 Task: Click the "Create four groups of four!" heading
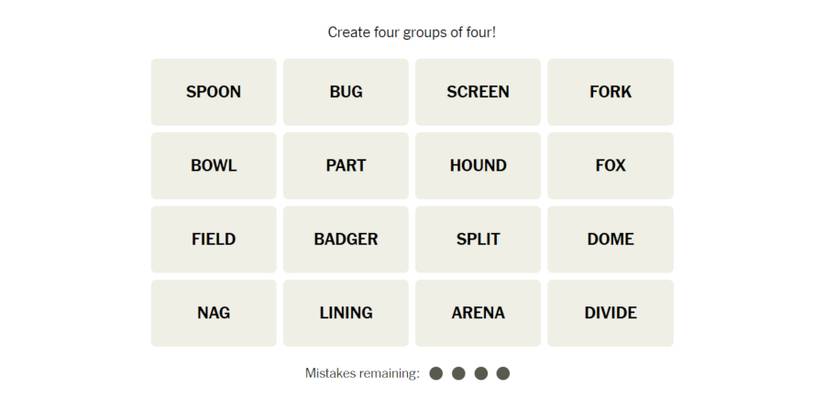pyautogui.click(x=412, y=32)
